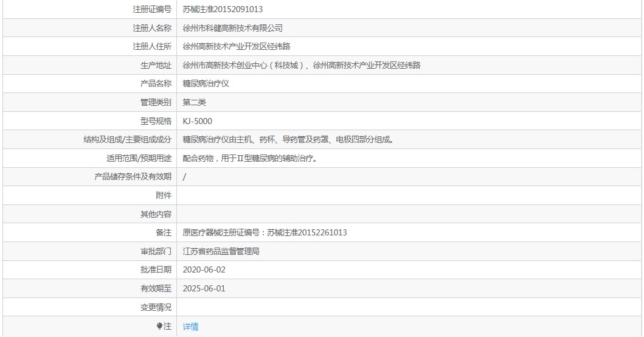
Task: Click the 型号规格 label
Action: pos(156,121)
